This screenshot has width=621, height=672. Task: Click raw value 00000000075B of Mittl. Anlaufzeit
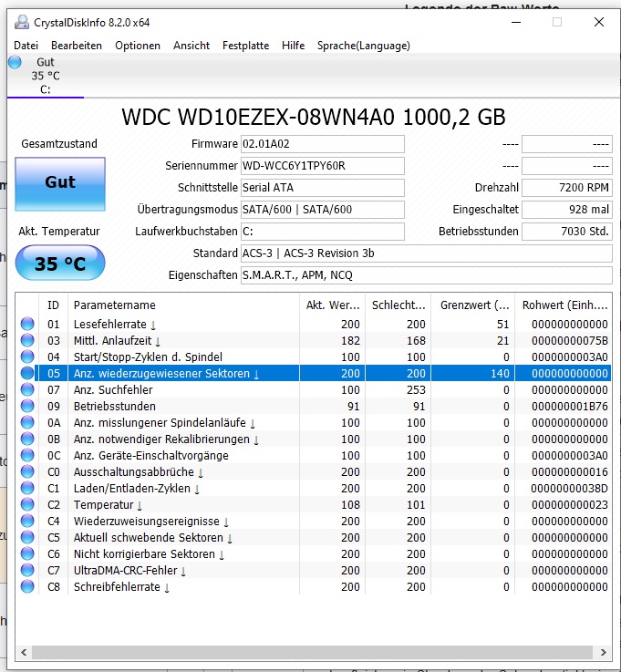click(570, 341)
